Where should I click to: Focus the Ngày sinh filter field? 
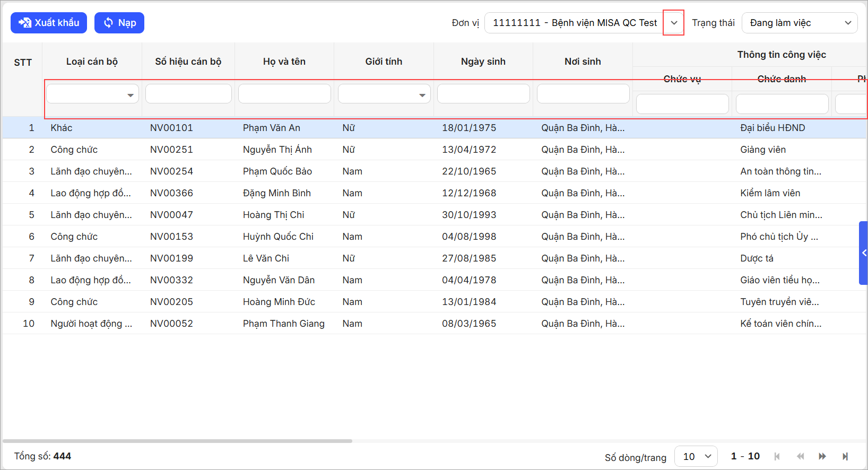[483, 93]
